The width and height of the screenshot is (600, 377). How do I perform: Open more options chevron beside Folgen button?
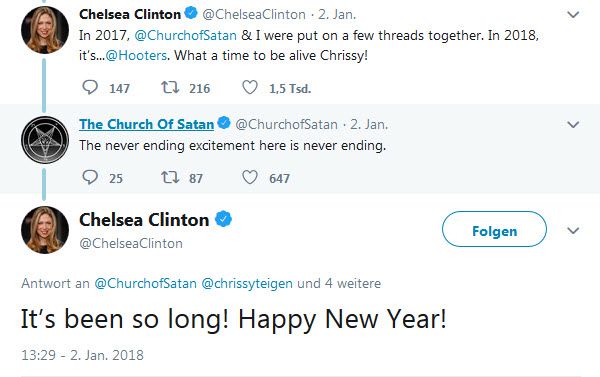point(573,231)
